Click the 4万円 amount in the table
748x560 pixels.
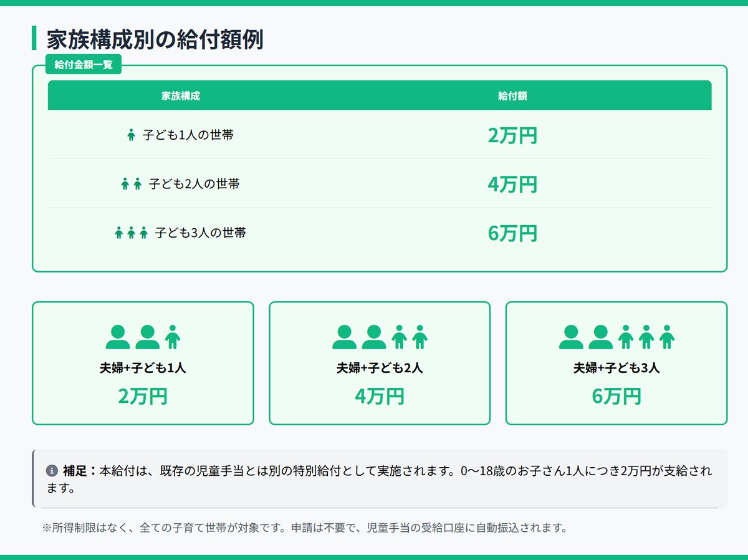pyautogui.click(x=512, y=185)
